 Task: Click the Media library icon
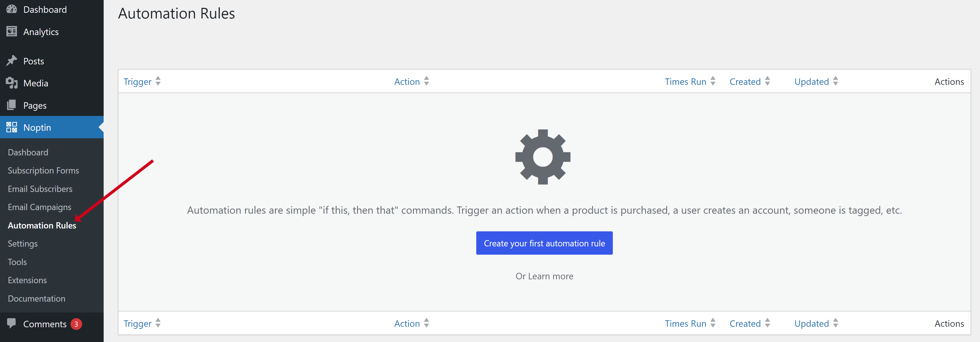[11, 83]
